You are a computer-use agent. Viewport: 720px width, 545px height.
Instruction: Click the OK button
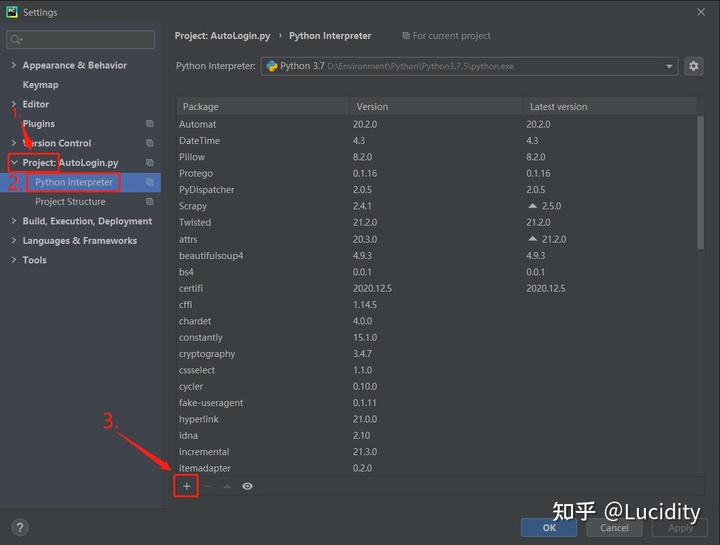[549, 528]
